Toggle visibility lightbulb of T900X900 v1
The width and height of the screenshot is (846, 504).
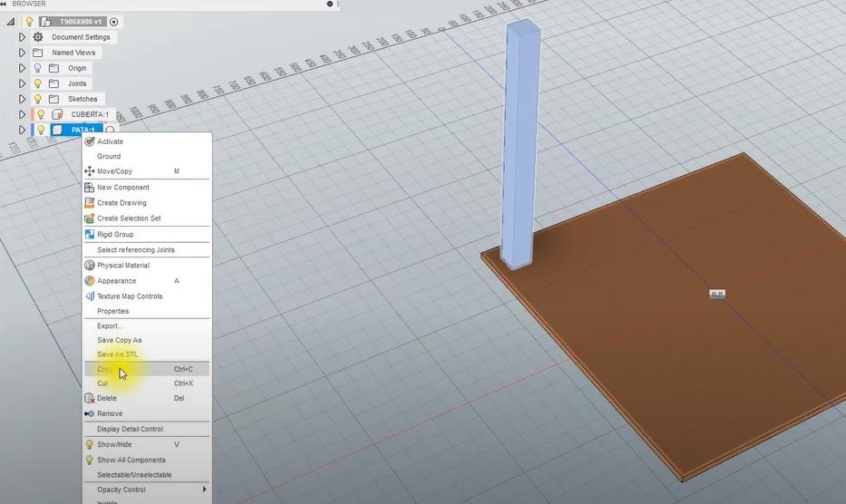(x=29, y=22)
